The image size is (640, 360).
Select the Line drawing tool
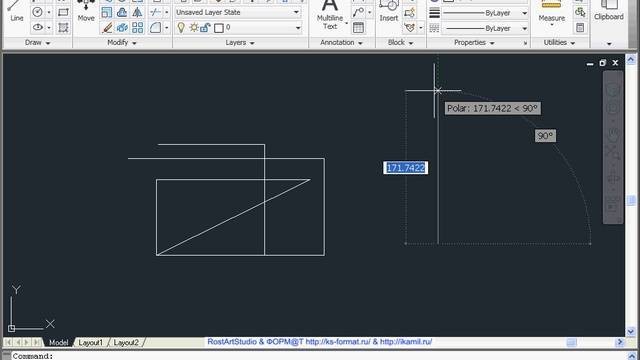(x=16, y=11)
